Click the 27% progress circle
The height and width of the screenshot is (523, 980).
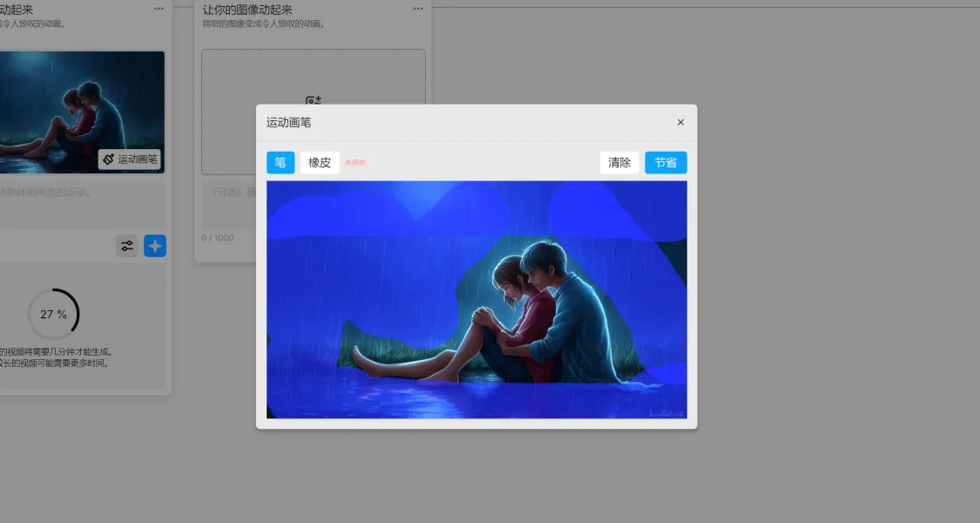click(x=54, y=314)
